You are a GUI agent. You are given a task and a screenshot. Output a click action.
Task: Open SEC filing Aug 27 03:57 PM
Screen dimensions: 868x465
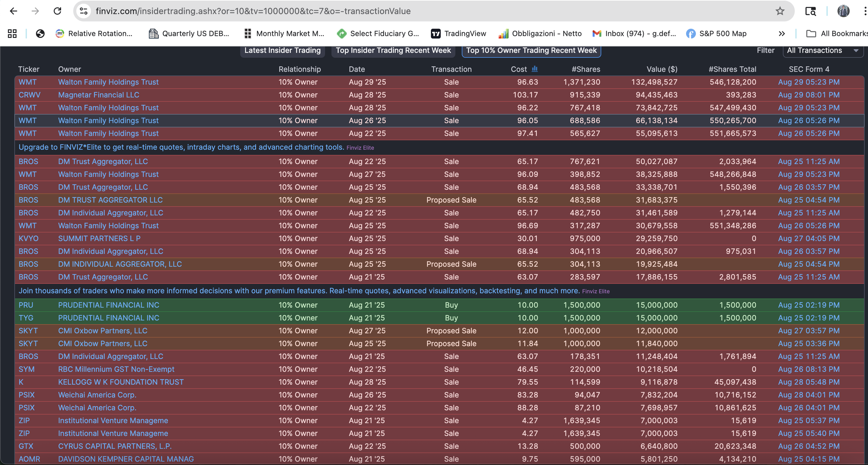coord(809,331)
